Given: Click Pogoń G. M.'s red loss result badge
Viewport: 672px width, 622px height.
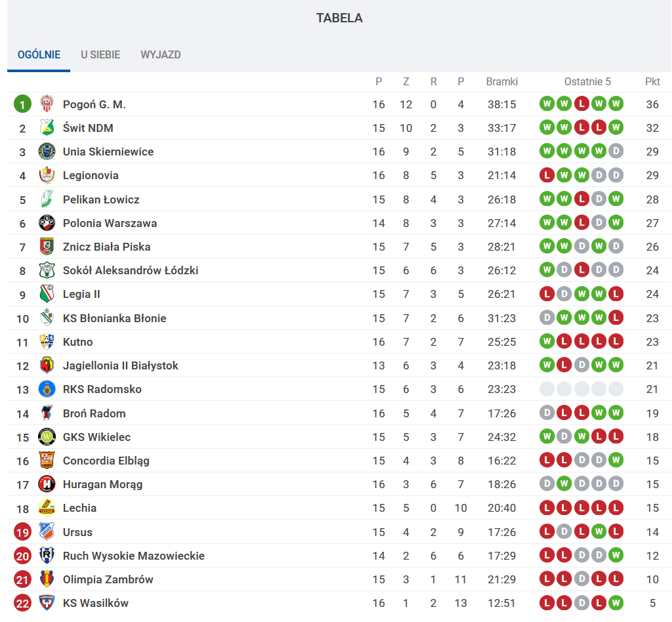Looking at the screenshot, I should pos(581,104).
